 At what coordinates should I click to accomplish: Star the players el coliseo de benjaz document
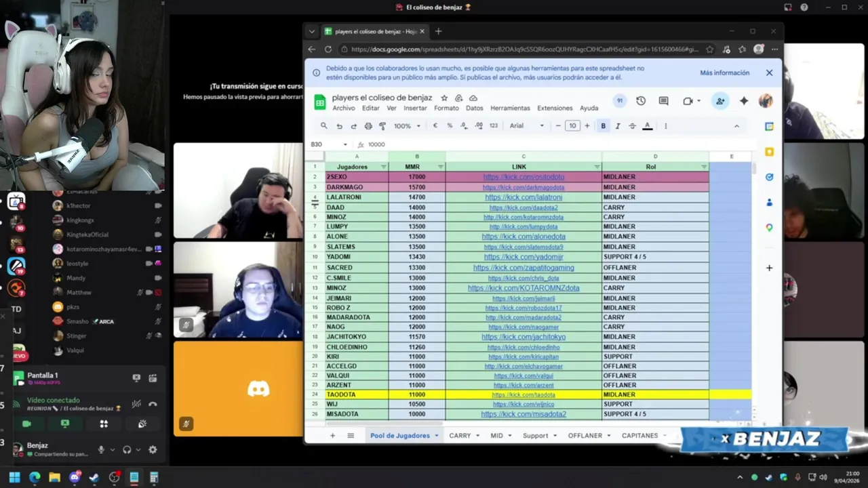point(444,98)
